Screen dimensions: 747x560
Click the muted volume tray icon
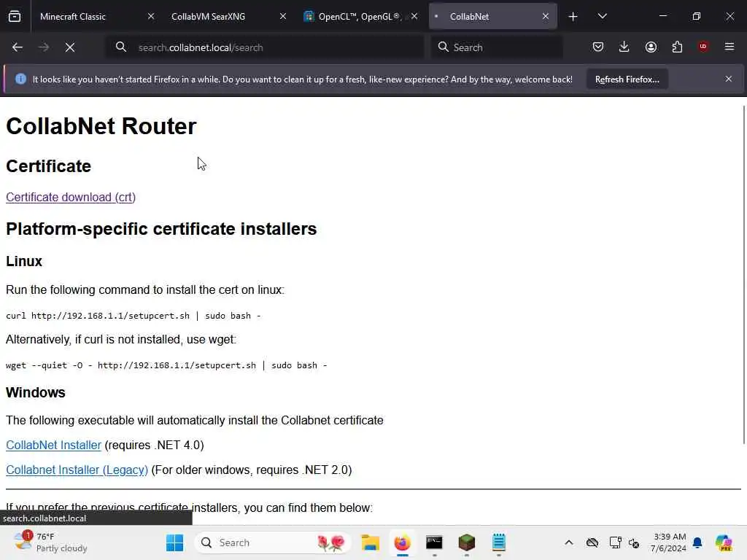pos(634,542)
